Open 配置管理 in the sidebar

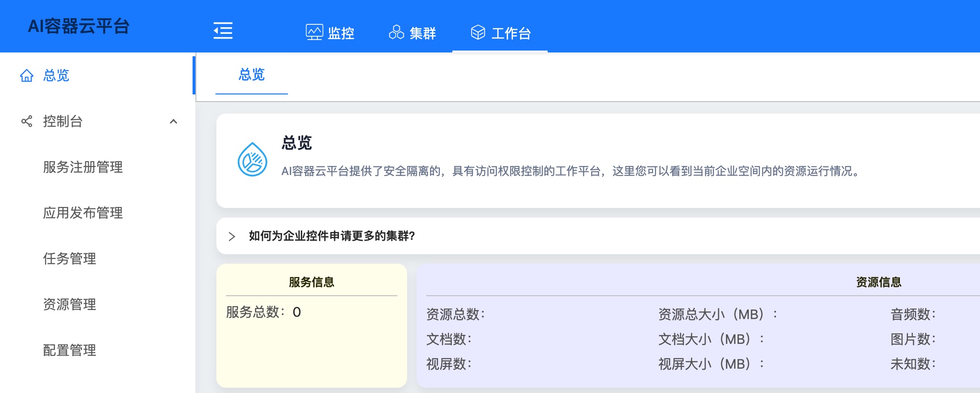coord(70,350)
